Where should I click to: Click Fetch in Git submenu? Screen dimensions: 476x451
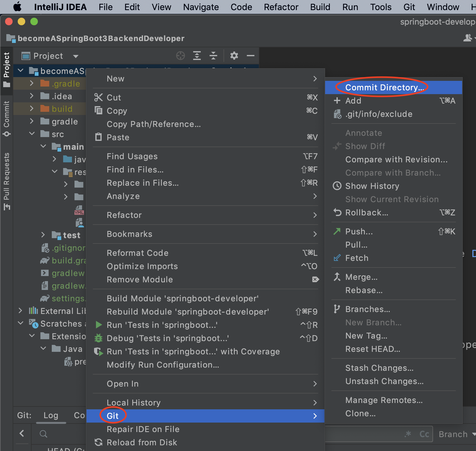[x=394, y=258]
